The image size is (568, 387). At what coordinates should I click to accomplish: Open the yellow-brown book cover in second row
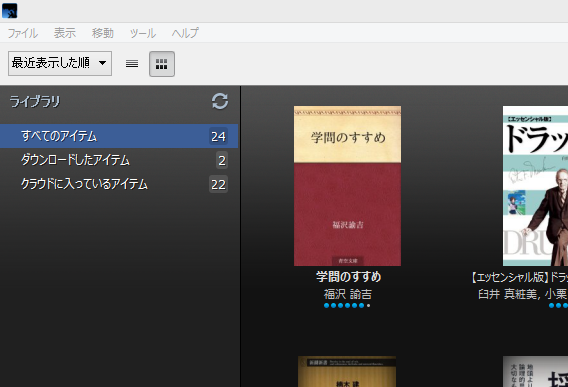[x=347, y=371]
